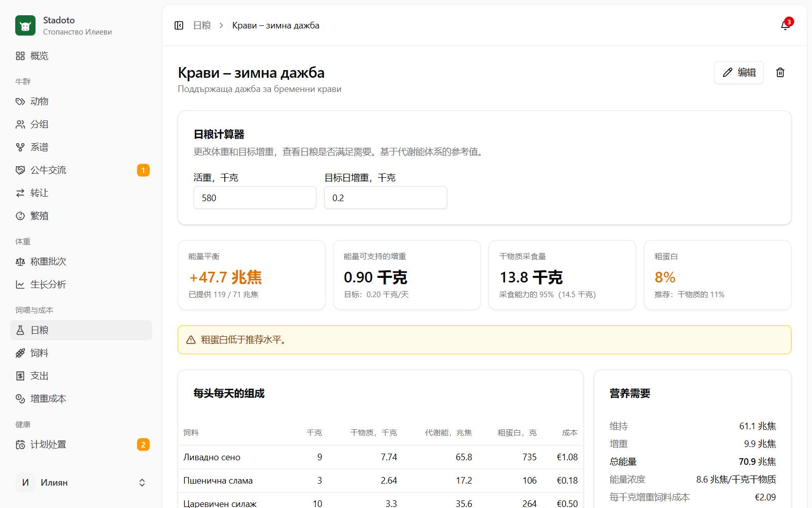Expand the Илиян user account menu
This screenshot has width=812, height=508.
coord(81,483)
